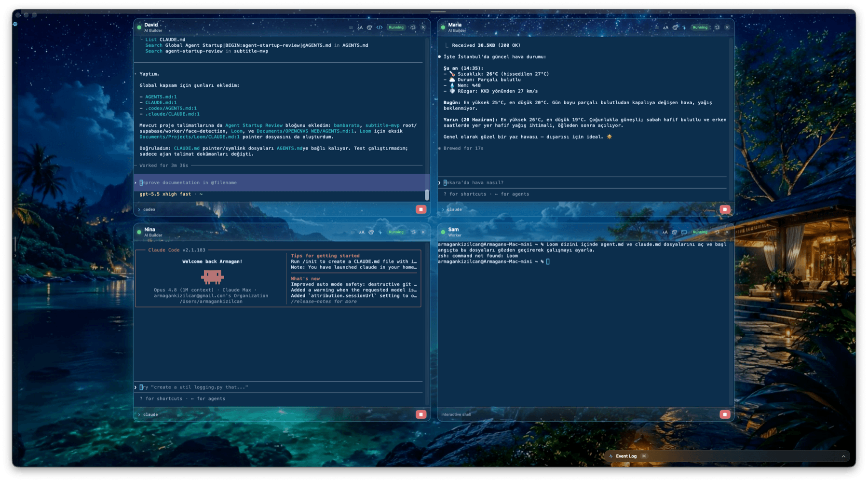
Task: Open .codex/AGENTS.md:1 link in David output
Action: [x=171, y=109]
